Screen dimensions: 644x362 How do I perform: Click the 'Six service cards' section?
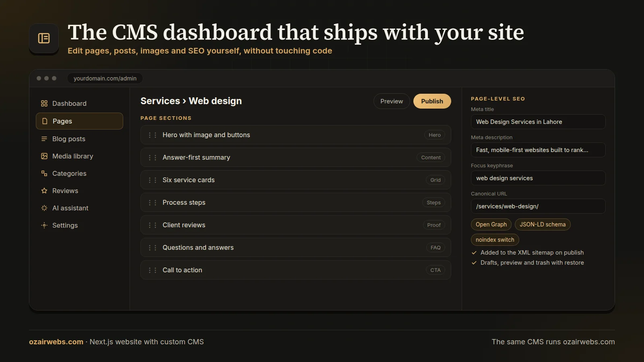point(296,180)
